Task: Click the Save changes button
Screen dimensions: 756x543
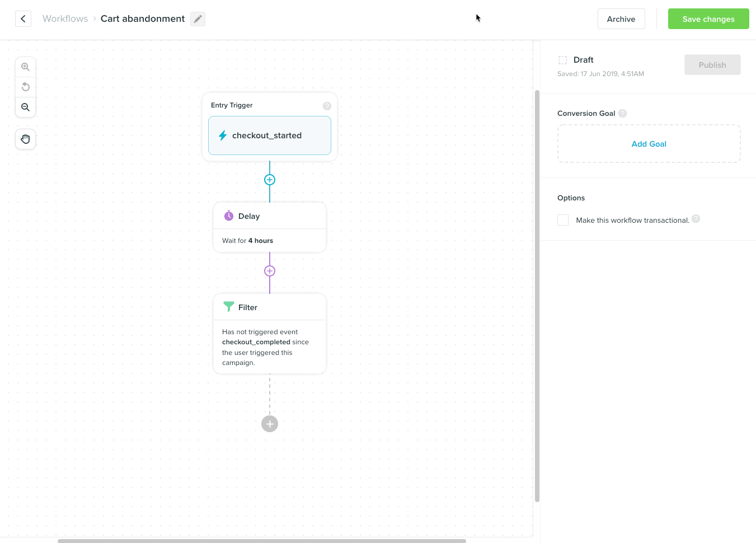Action: [x=708, y=19]
